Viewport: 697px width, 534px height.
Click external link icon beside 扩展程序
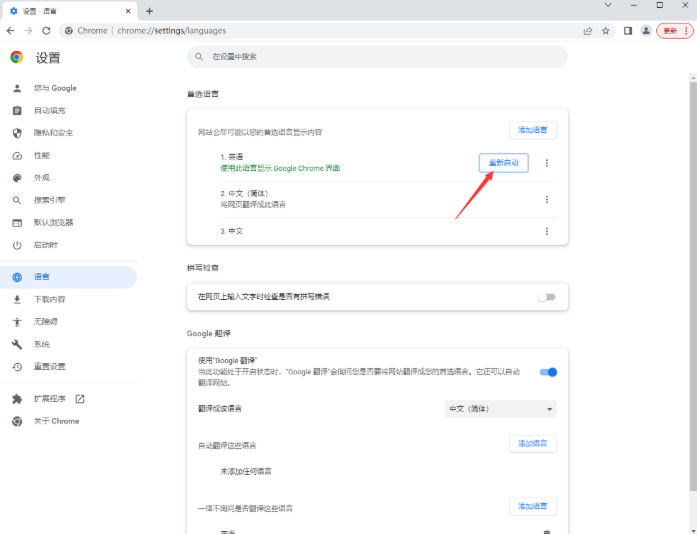[x=80, y=399]
